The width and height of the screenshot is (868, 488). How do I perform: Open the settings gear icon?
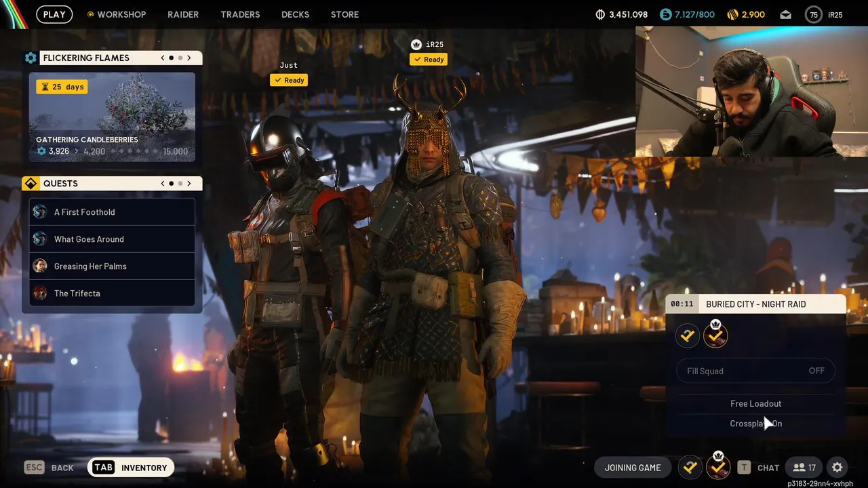click(x=837, y=468)
